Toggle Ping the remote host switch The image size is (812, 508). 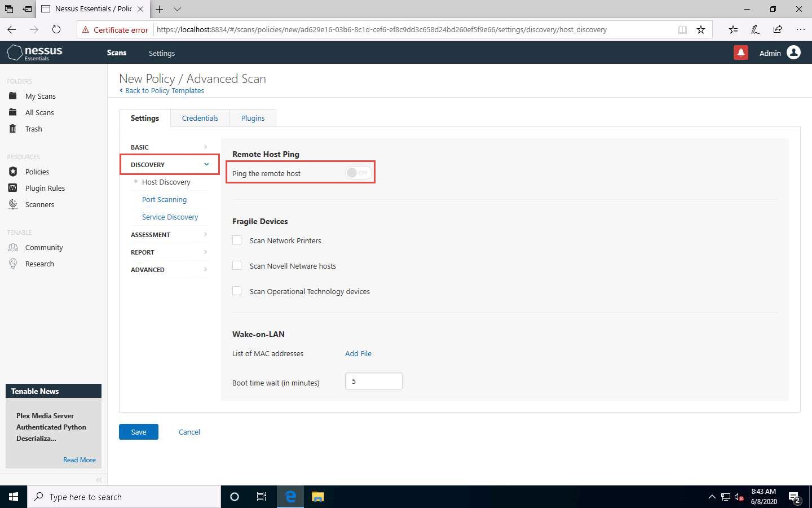[358, 173]
